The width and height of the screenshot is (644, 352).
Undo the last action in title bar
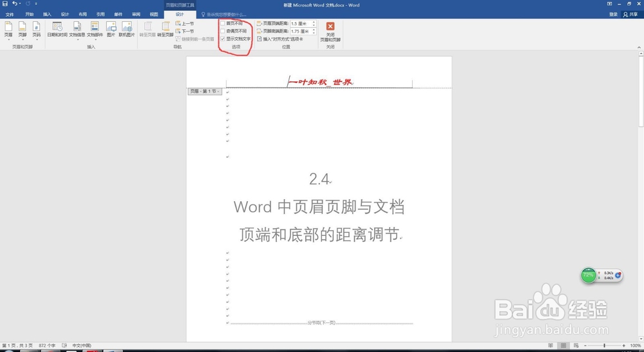[x=14, y=4]
